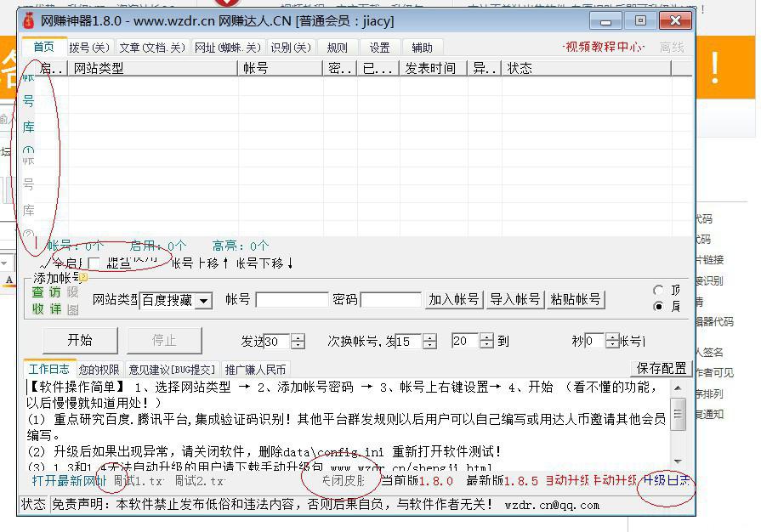Screen dimensions: 761x532
Task: Open the 意见建议[BUG提交] tab
Action: coord(172,370)
